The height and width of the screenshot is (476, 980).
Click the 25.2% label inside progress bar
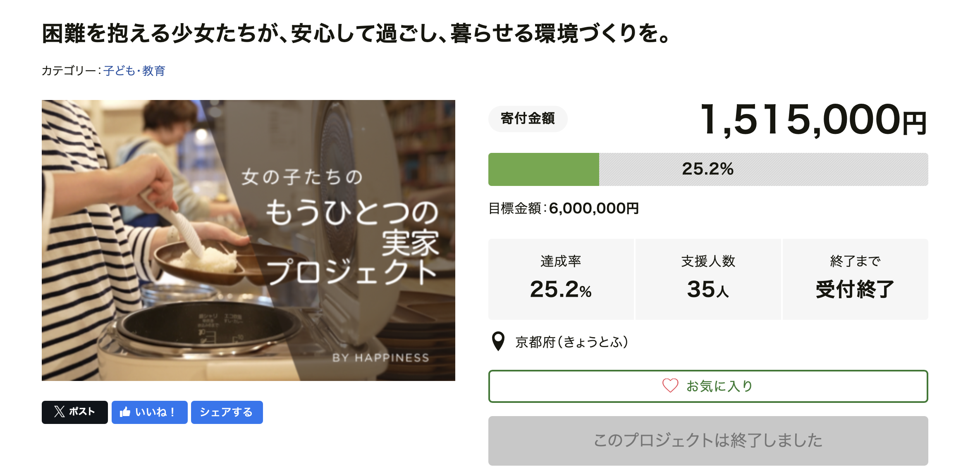[x=708, y=169]
